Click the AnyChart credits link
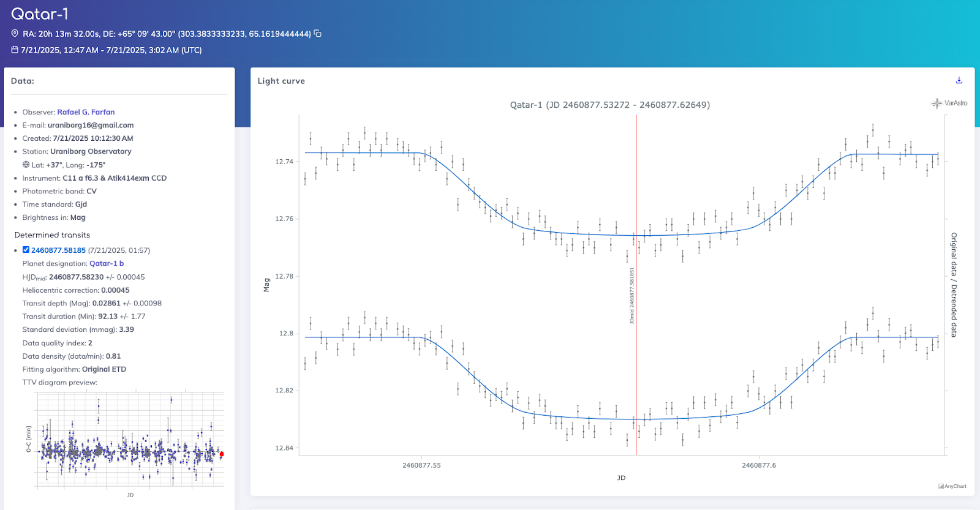Viewport: 980px width, 510px height. 952,487
